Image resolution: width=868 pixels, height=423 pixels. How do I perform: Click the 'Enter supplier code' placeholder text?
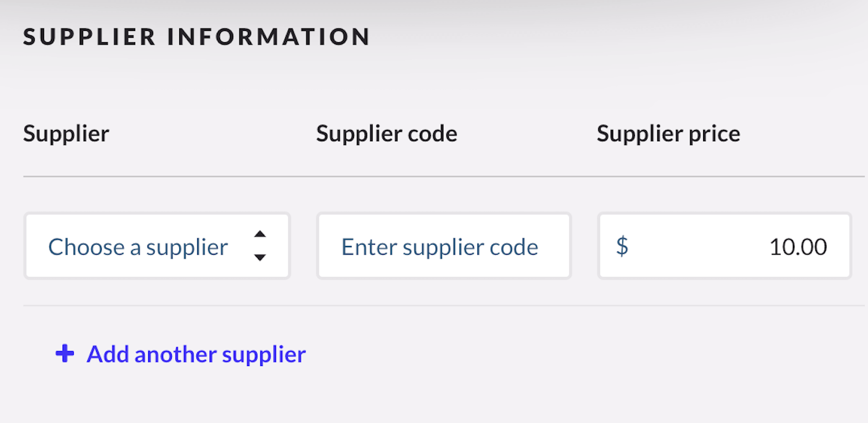click(x=440, y=247)
